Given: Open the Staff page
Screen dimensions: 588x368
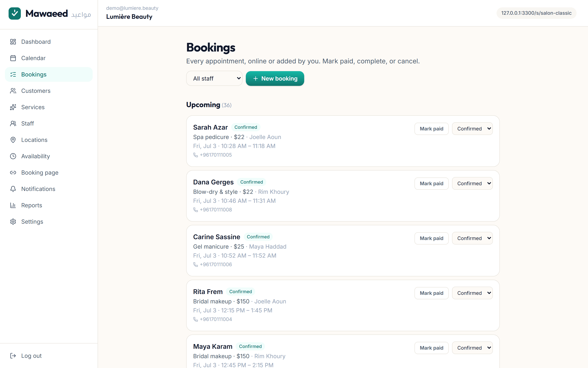Looking at the screenshot, I should click(x=49, y=123).
